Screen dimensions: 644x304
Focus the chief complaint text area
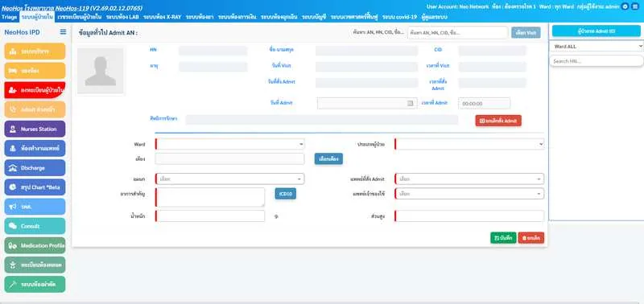pyautogui.click(x=210, y=197)
